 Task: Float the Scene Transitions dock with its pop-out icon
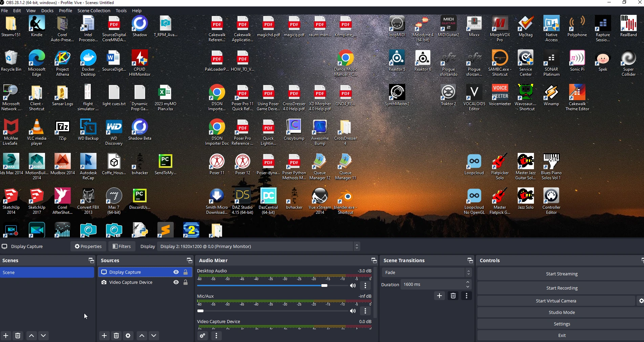coord(470,260)
